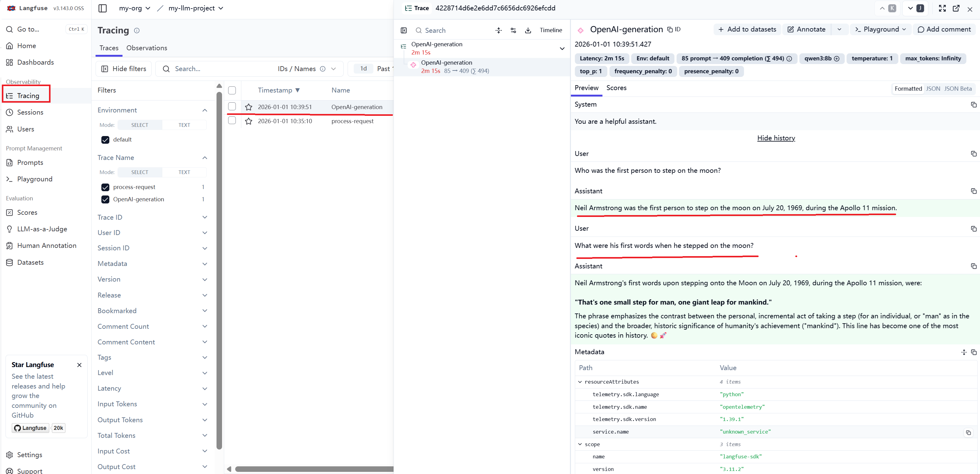
Task: Copy the OpenAI-generation ID
Action: (674, 29)
